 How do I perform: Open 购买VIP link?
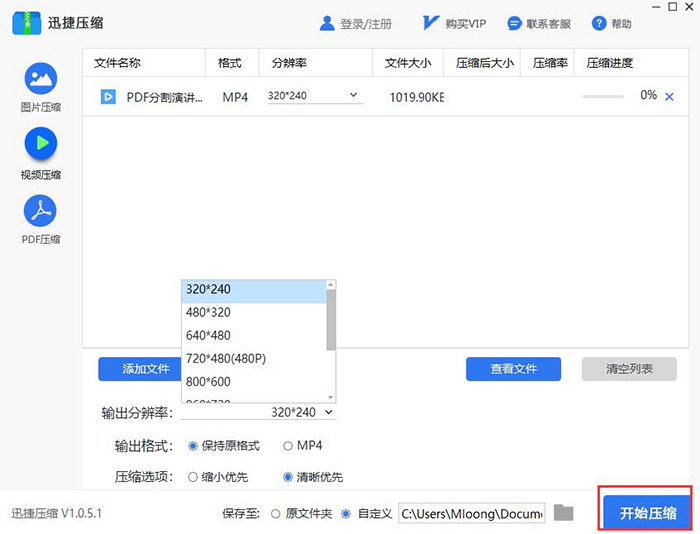466,24
